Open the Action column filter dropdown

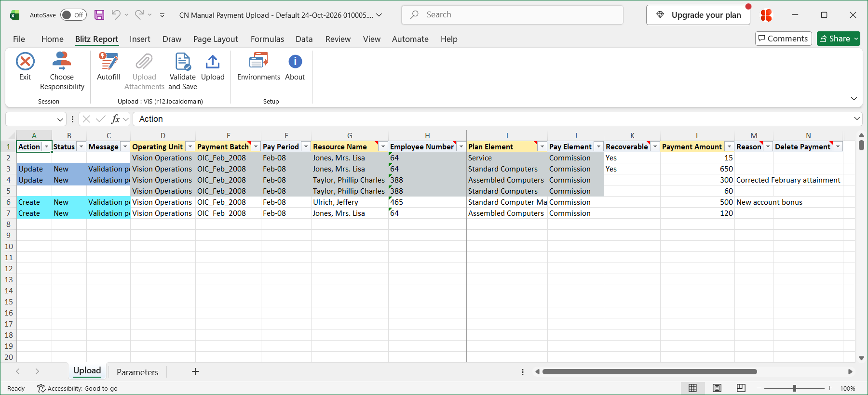(x=46, y=147)
